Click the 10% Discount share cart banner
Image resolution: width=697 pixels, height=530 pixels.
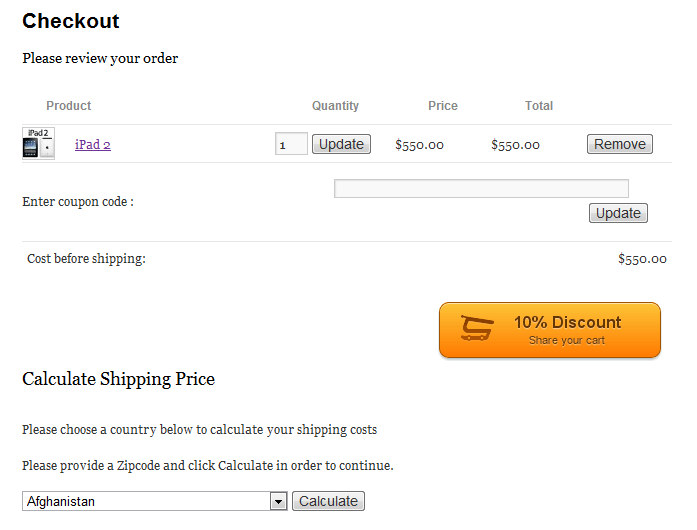550,330
